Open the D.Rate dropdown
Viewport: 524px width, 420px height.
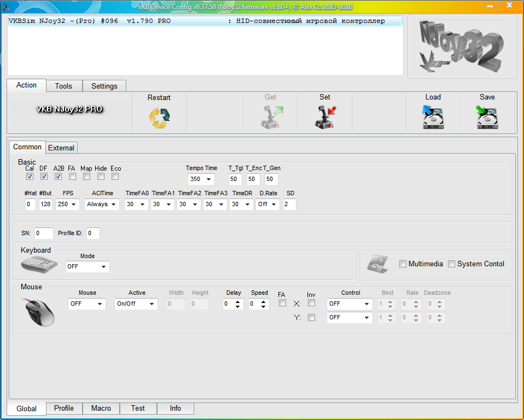pos(267,204)
